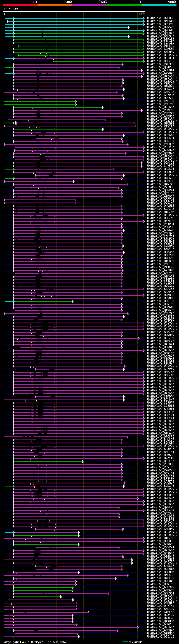Click the cyan ~100% identity legend segment
This screenshot has width=179, height=644.
[159, 5]
